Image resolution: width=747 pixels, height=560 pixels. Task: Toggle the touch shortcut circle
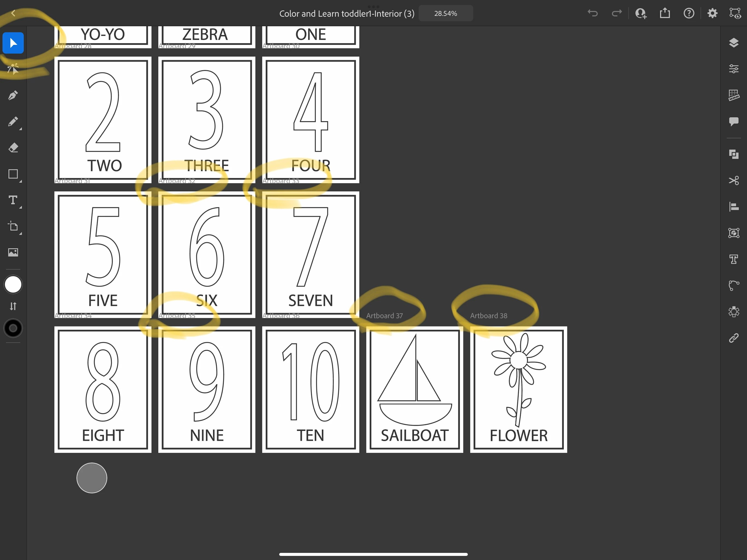click(92, 478)
